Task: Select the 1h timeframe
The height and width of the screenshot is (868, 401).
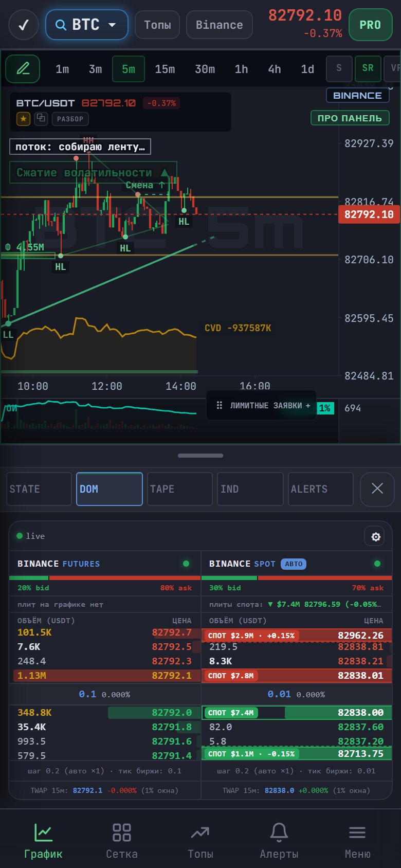Action: click(241, 69)
